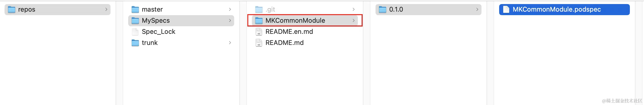644x105 pixels.
Task: Click the repos folder icon
Action: coord(12,10)
